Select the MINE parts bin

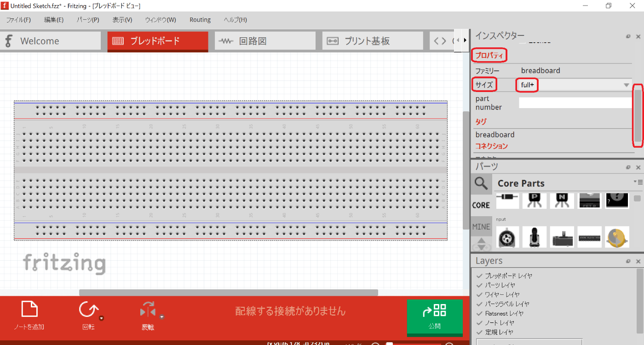pos(481,226)
